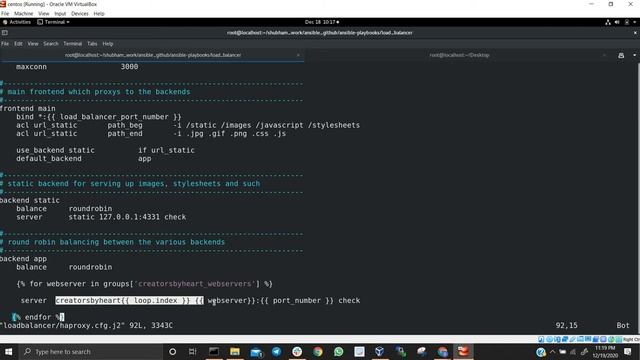Open the terminal View menu
This screenshot has height=360, width=640.
click(33, 44)
